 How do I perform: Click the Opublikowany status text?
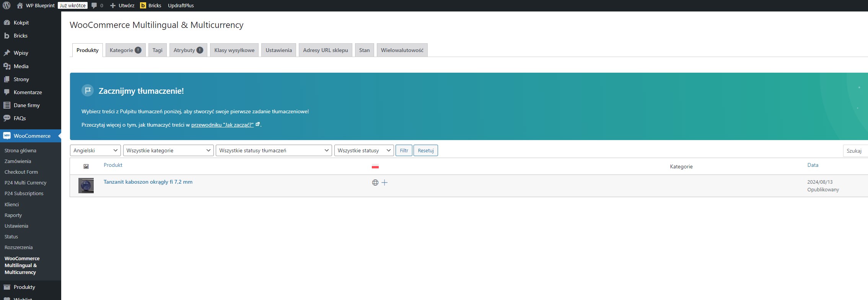pyautogui.click(x=823, y=189)
